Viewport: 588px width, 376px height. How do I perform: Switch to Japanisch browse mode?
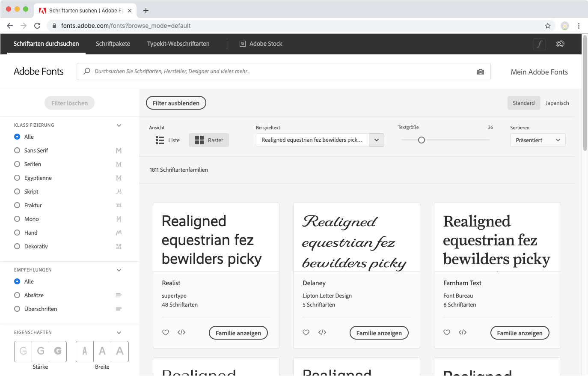pyautogui.click(x=557, y=103)
